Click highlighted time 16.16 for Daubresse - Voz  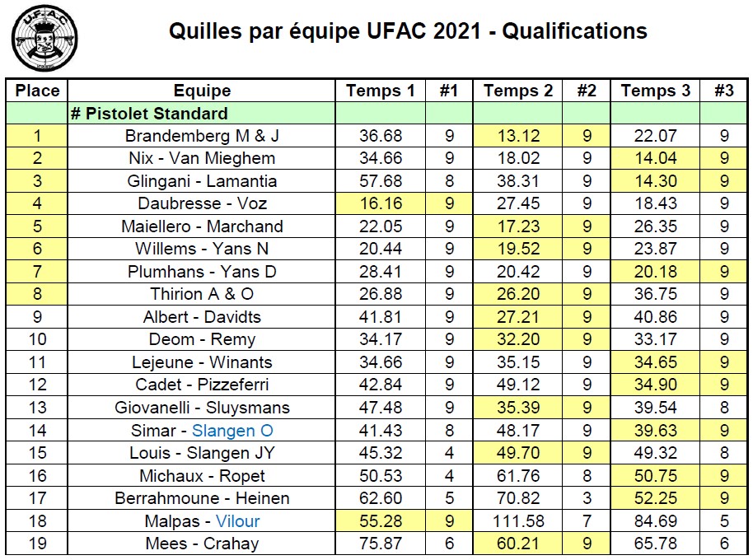pyautogui.click(x=381, y=203)
